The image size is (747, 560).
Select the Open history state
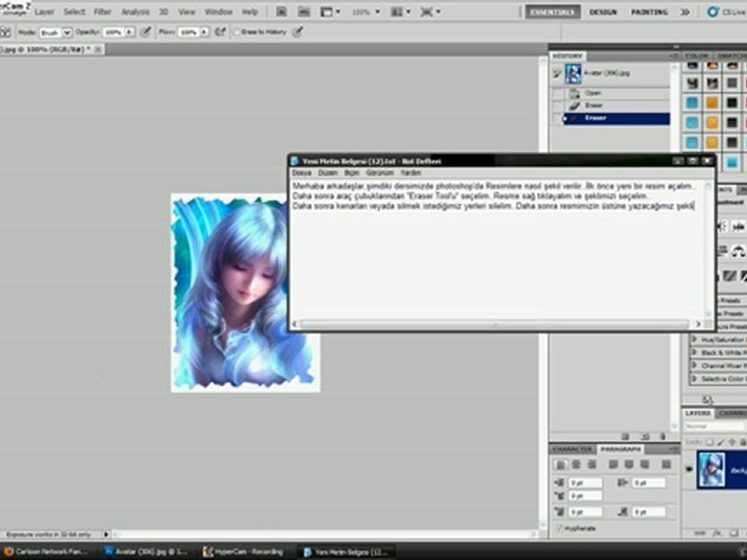pyautogui.click(x=616, y=93)
